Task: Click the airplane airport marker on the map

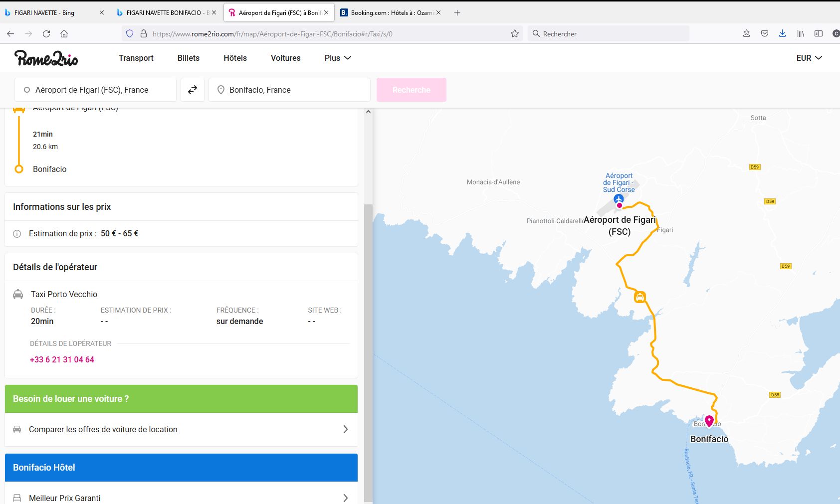Action: tap(619, 199)
